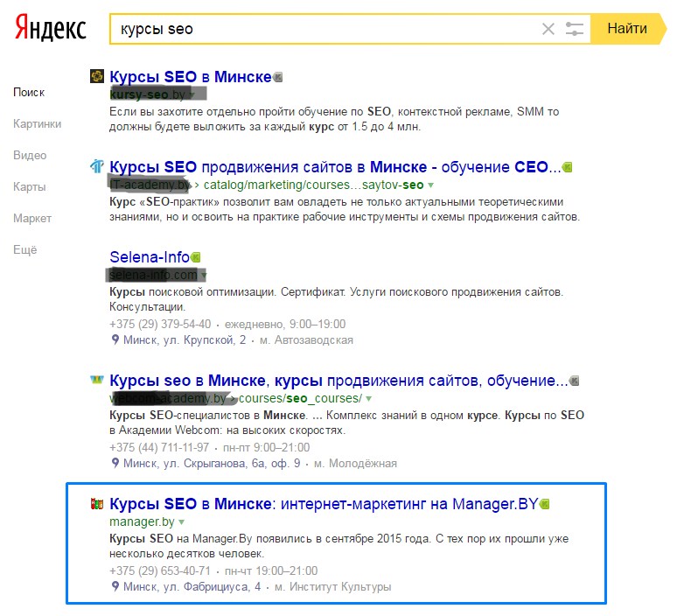Viewport: 677px width, 616px height.
Task: Open the Маркет tab
Action: 32,219
